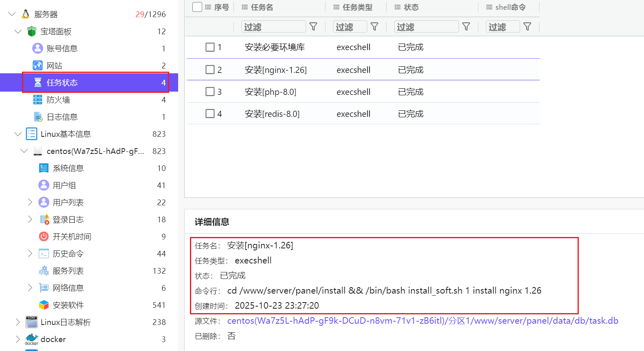Screen dimensions: 644x351
Task: Open the 日志信息 log icon
Action: 38,117
